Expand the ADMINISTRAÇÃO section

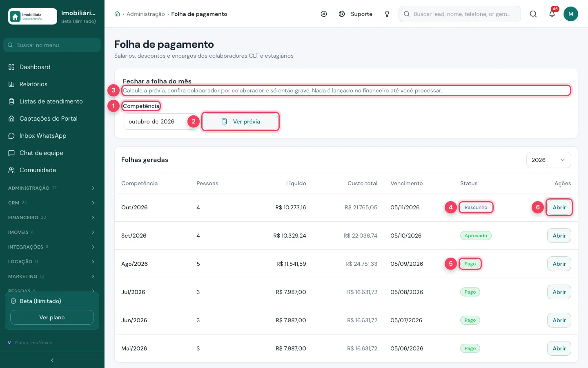click(52, 188)
